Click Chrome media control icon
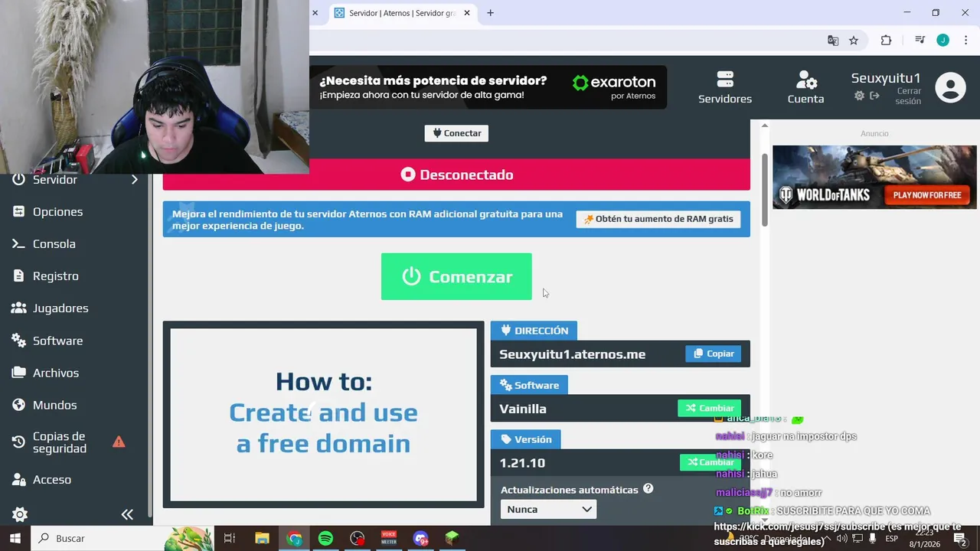This screenshot has height=551, width=980. point(920,41)
